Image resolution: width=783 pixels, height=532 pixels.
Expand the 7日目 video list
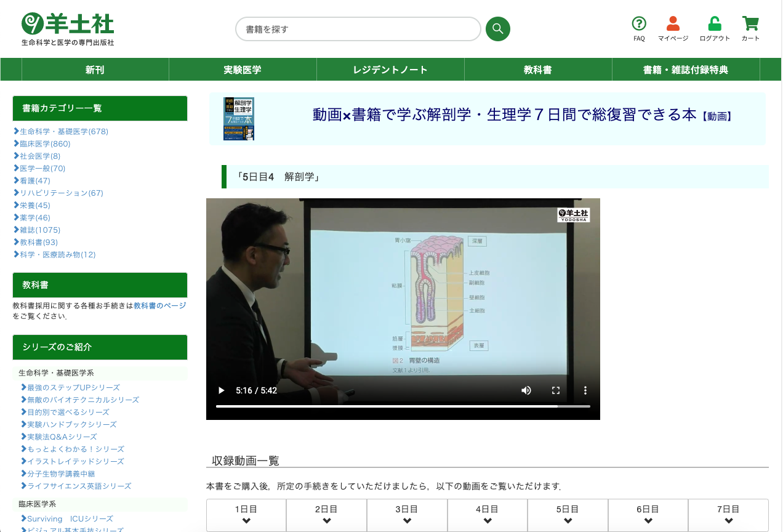tap(728, 515)
